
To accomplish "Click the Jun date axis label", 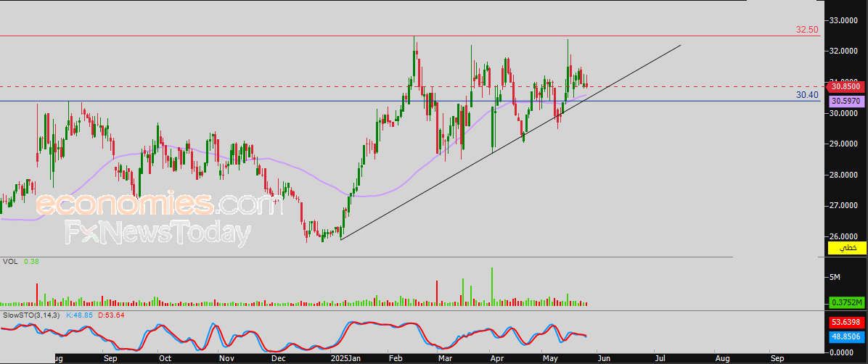I will pyautogui.click(x=605, y=358).
